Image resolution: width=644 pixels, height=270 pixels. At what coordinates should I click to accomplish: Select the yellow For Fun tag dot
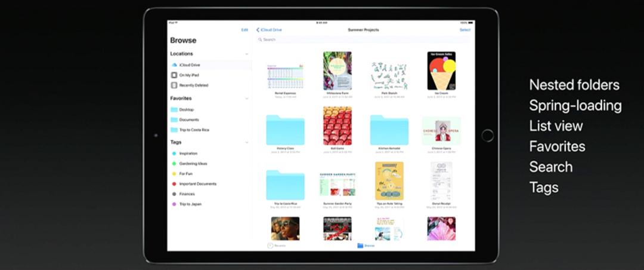pyautogui.click(x=174, y=174)
